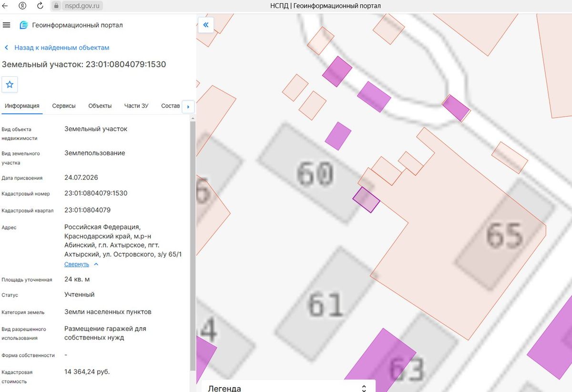Click the area value 24 кв. м
The width and height of the screenshot is (572, 392).
point(77,279)
